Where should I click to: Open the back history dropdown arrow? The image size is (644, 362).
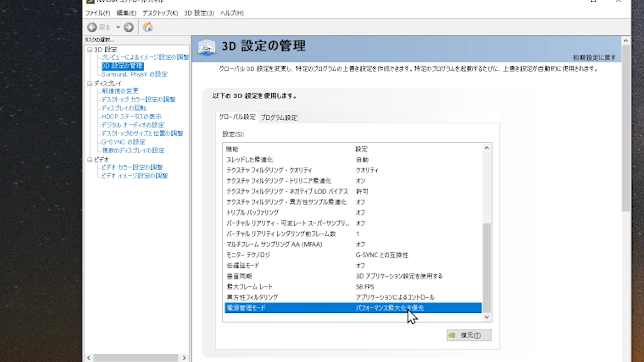pyautogui.click(x=118, y=27)
